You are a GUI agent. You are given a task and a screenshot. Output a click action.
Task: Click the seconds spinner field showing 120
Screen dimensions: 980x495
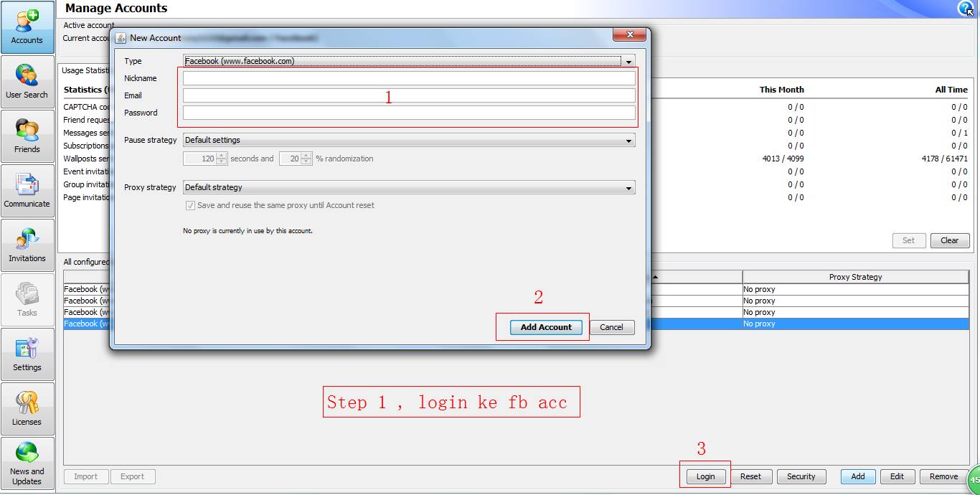[x=200, y=159]
